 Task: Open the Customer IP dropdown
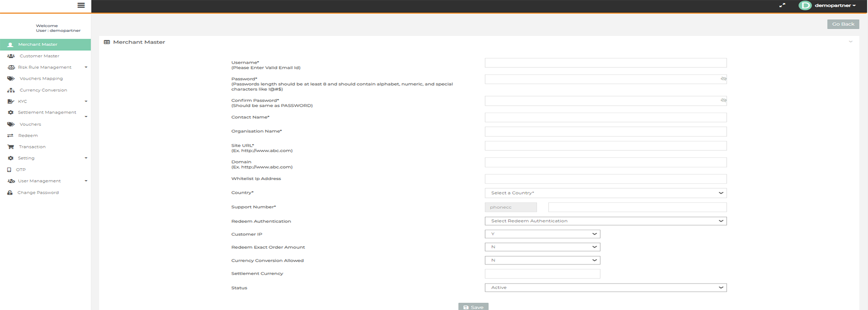pyautogui.click(x=542, y=234)
